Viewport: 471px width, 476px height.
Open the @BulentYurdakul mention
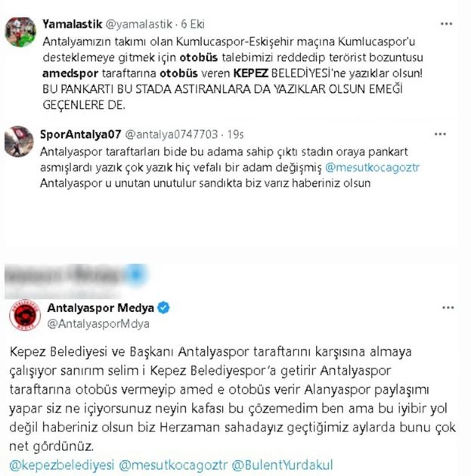click(x=283, y=465)
